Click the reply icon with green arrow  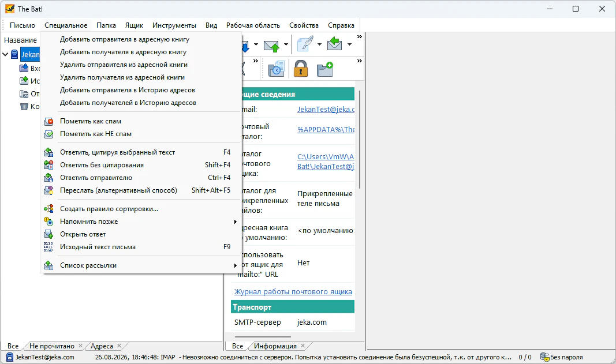(x=334, y=44)
